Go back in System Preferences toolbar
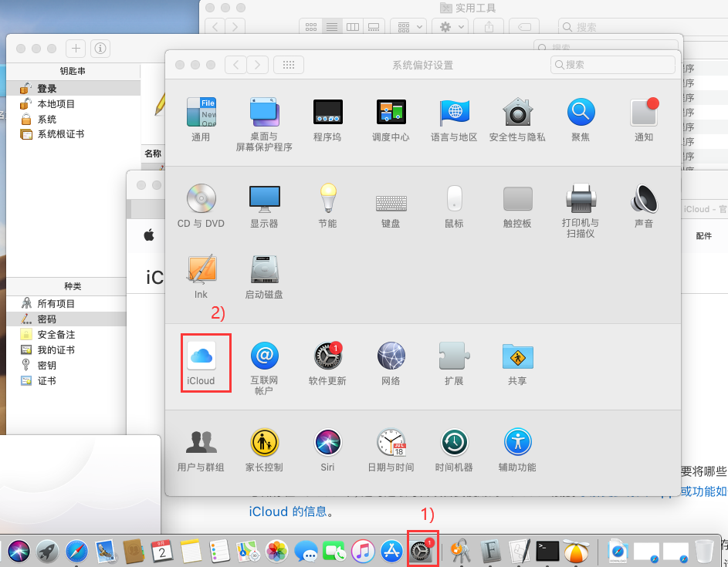The image size is (728, 567). tap(236, 65)
